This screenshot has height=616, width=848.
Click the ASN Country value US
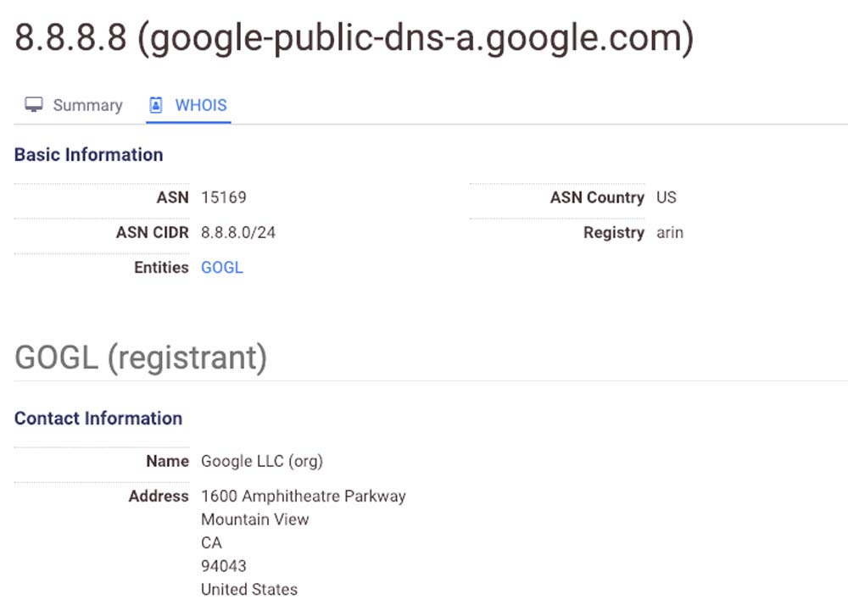point(667,197)
